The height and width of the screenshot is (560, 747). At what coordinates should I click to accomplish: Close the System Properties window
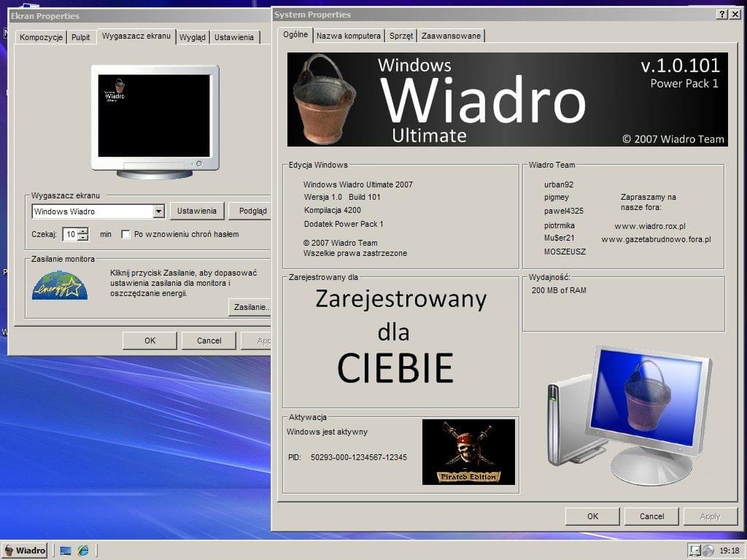click(735, 15)
